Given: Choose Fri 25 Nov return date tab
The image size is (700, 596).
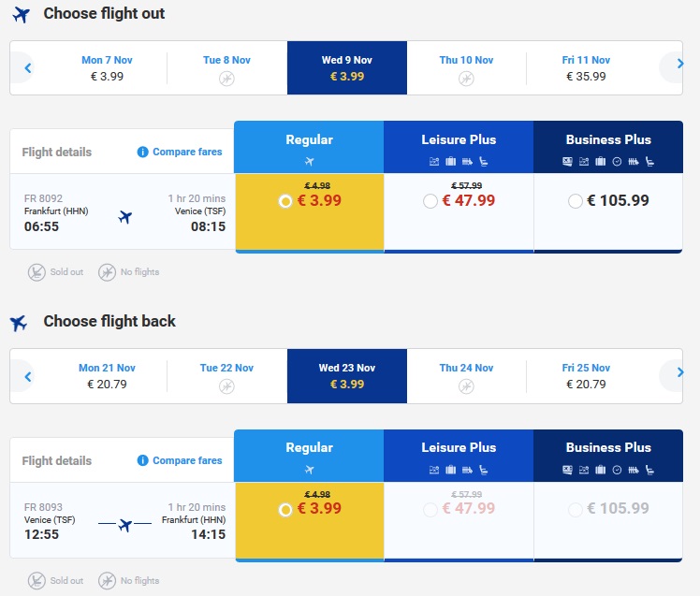Looking at the screenshot, I should 586,376.
